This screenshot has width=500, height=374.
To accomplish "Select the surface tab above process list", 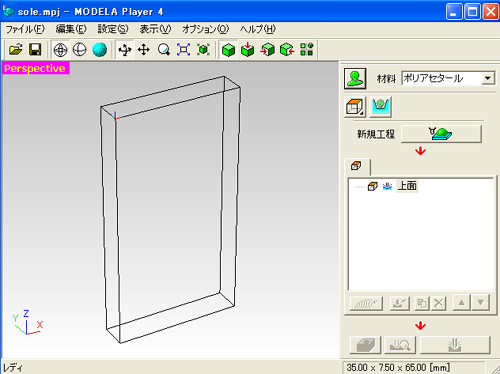I will [x=357, y=166].
